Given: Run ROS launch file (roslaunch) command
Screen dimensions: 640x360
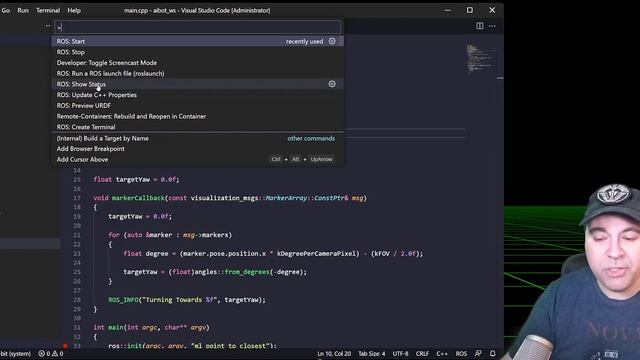Looking at the screenshot, I should pos(198,73).
